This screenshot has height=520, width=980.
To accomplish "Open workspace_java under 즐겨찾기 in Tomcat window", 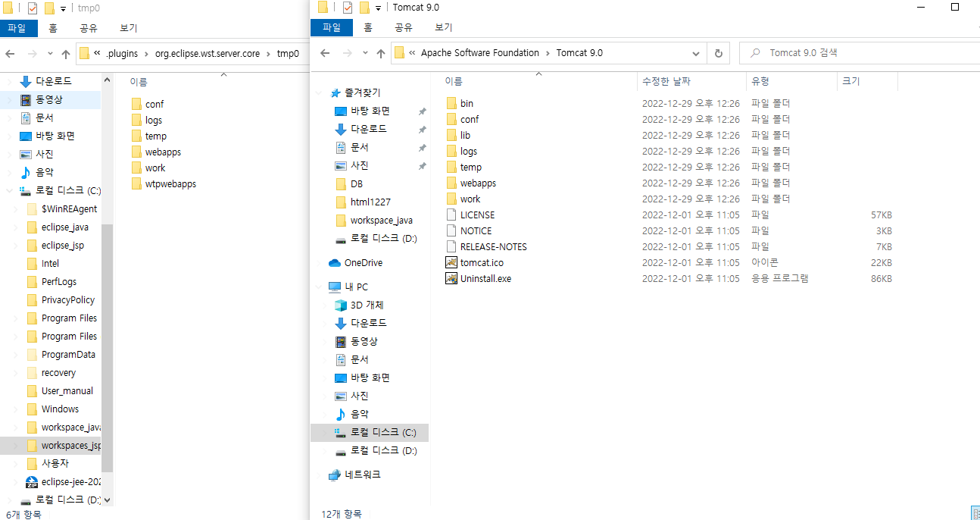I will point(381,220).
